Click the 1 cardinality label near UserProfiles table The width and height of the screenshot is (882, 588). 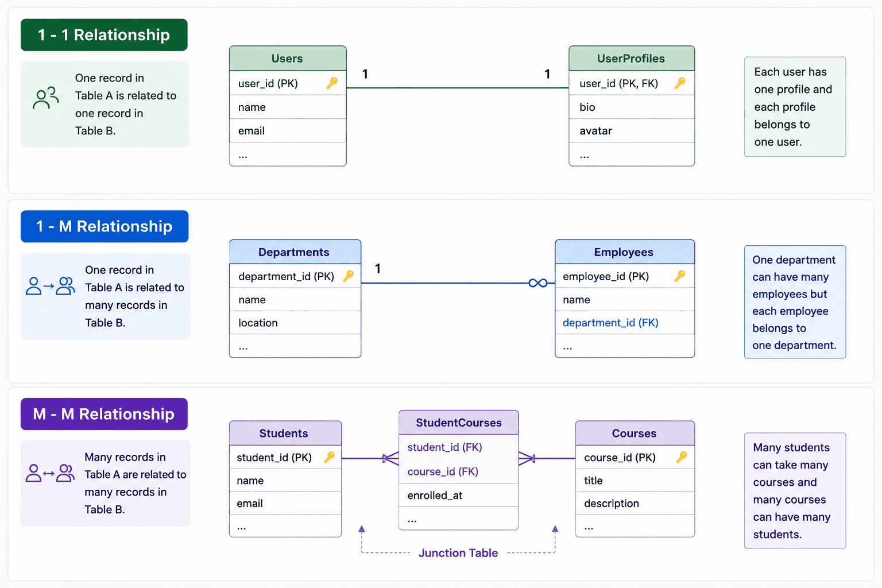547,74
